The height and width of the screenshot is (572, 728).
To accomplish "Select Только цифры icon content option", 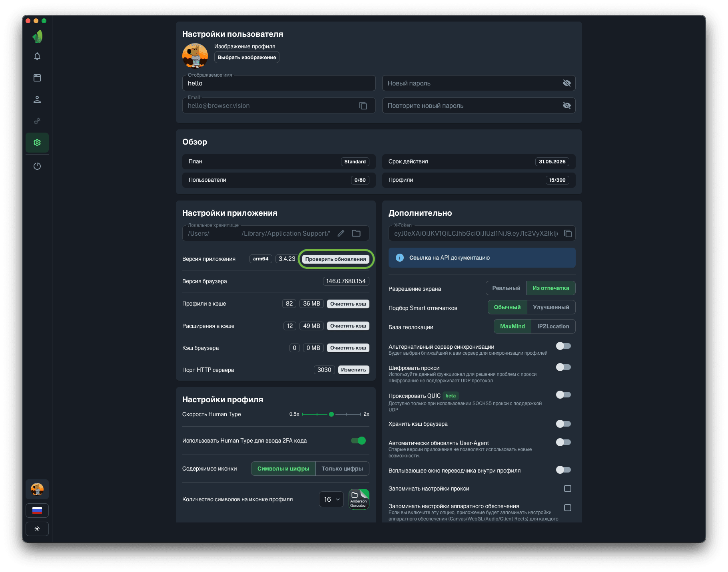I will click(342, 469).
